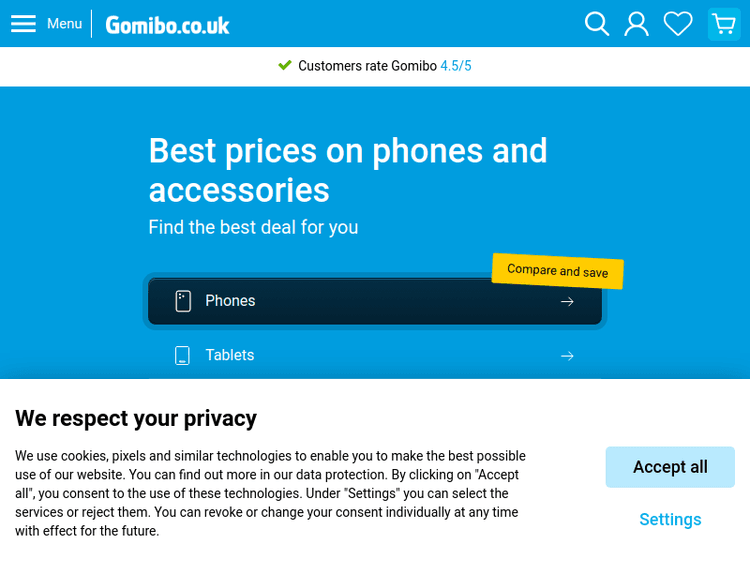Select the Phones category
Viewport: 750px width, 563px height.
coord(230,301)
